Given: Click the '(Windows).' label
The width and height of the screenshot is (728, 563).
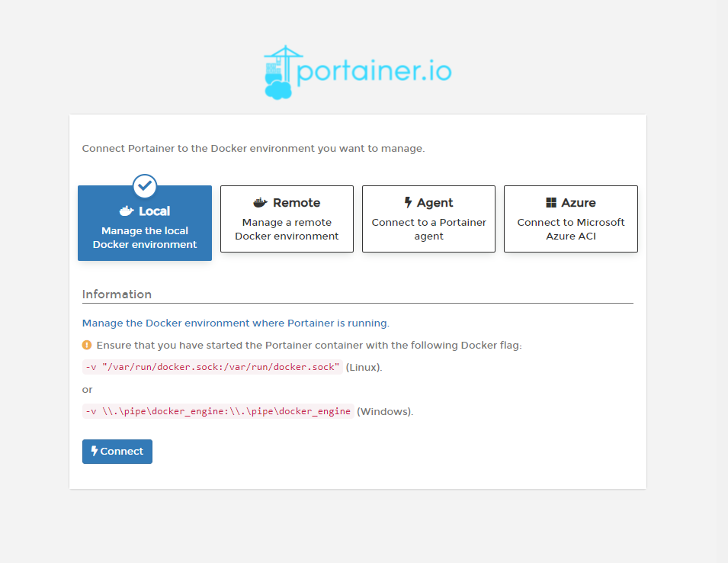Looking at the screenshot, I should point(385,411).
